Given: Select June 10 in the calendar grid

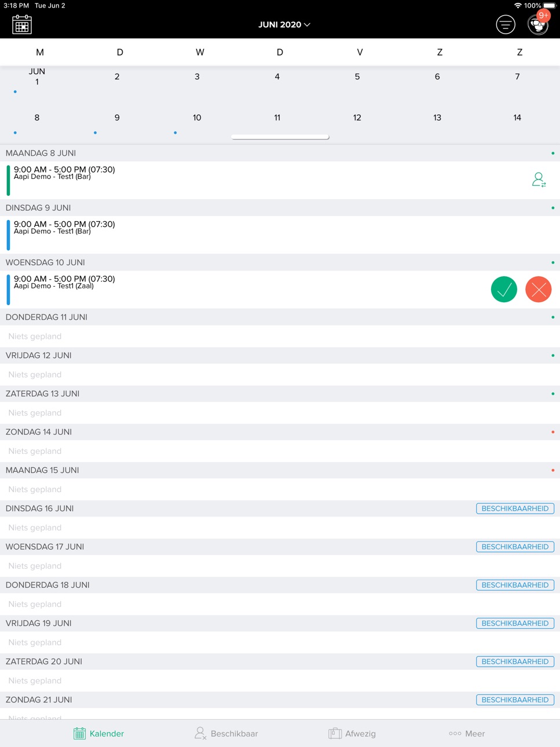Looking at the screenshot, I should click(197, 118).
